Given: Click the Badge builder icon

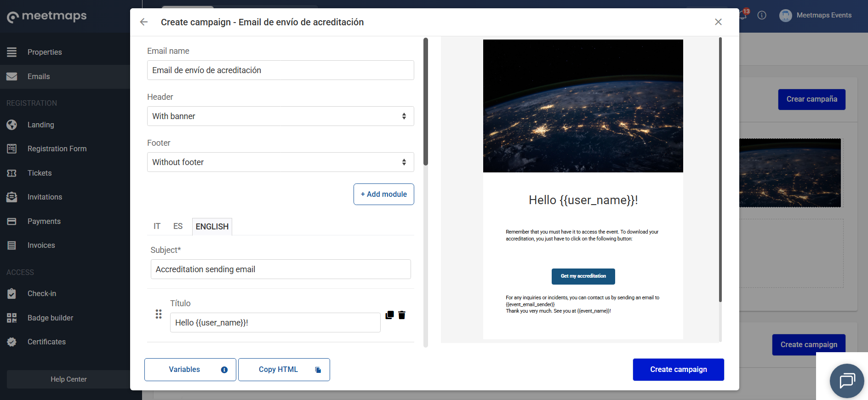Looking at the screenshot, I should pos(12,318).
